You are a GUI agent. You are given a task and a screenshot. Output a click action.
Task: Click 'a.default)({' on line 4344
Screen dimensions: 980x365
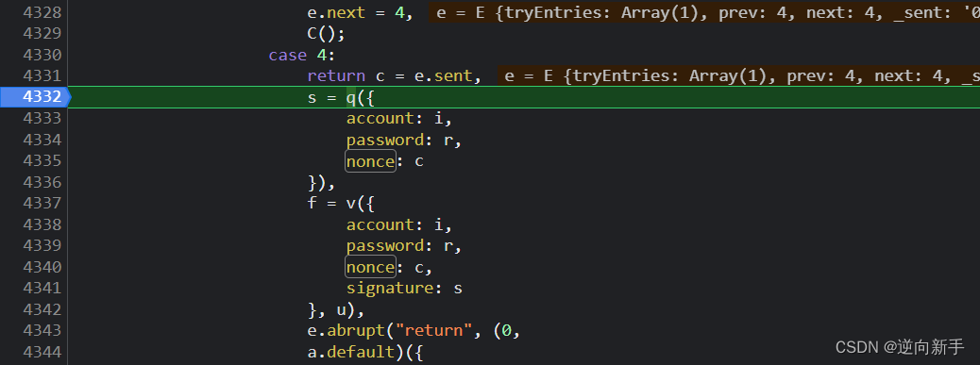click(365, 352)
